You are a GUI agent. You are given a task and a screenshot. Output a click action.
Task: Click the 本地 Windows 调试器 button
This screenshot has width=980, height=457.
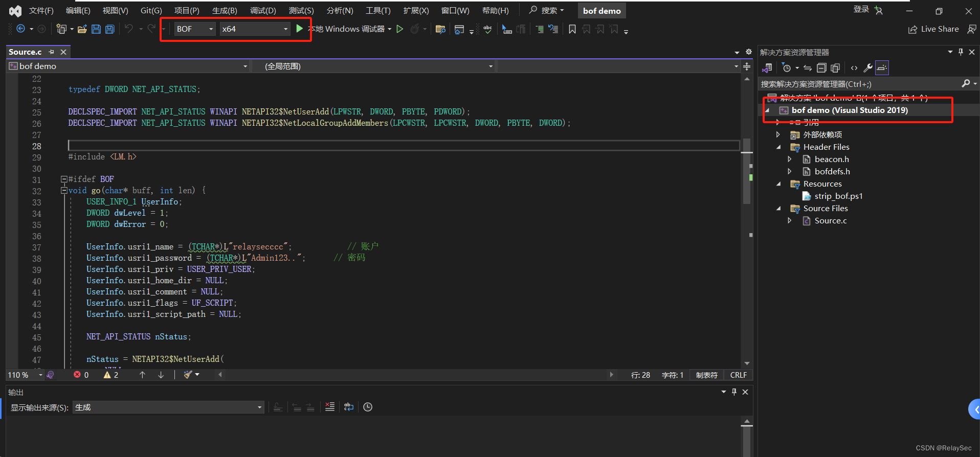[x=346, y=29]
